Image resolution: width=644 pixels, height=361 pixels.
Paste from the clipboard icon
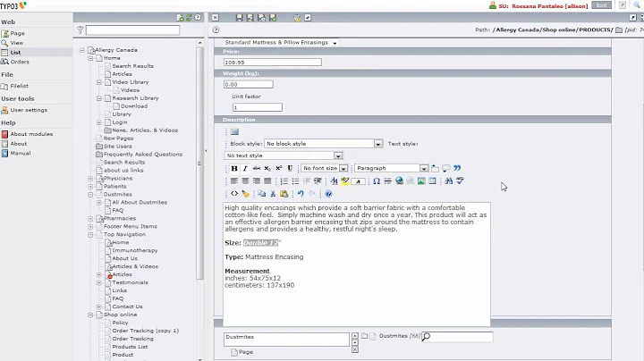click(x=284, y=194)
